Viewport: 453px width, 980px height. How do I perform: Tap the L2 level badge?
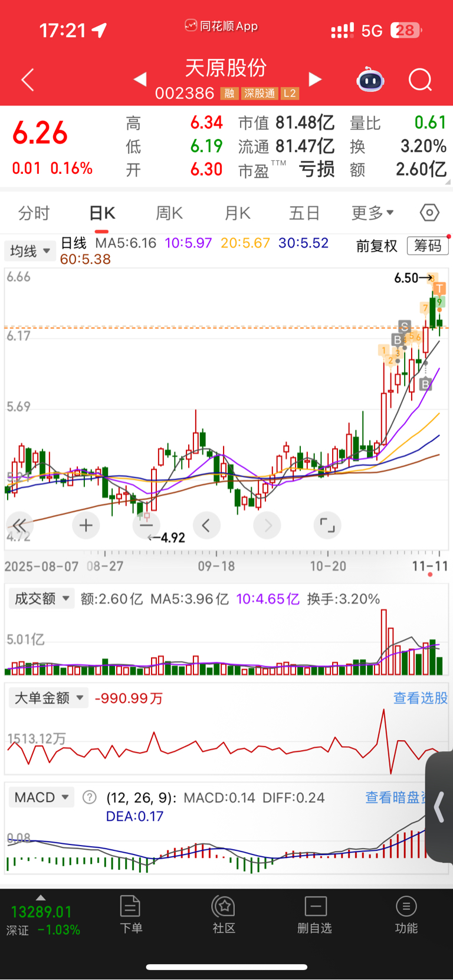[290, 94]
